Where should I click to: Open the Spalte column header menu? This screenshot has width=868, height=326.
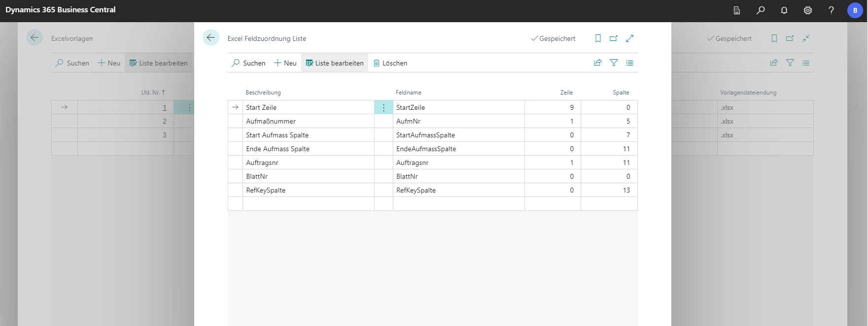click(x=621, y=93)
